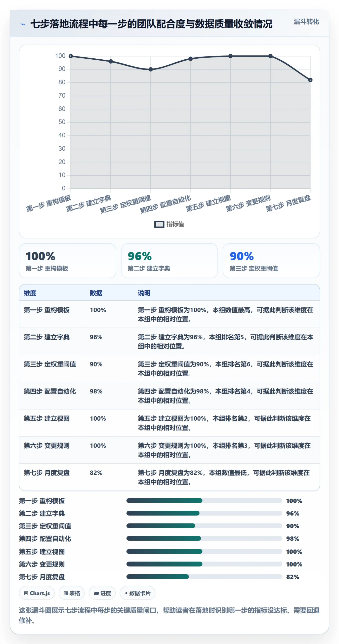The image size is (339, 644).
Task: Click table cell 第一步 重构模板
Action: coord(47,310)
